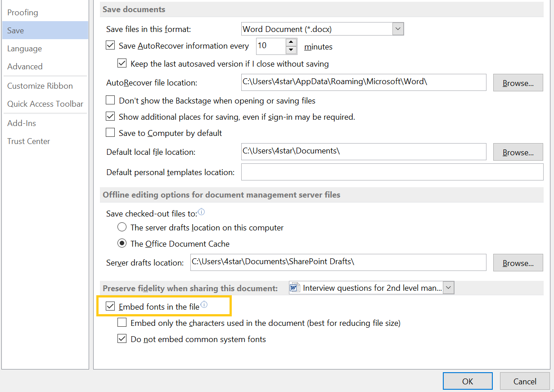Click info icon beside Embed fonts in the file
This screenshot has height=392, width=554.
[x=204, y=305]
